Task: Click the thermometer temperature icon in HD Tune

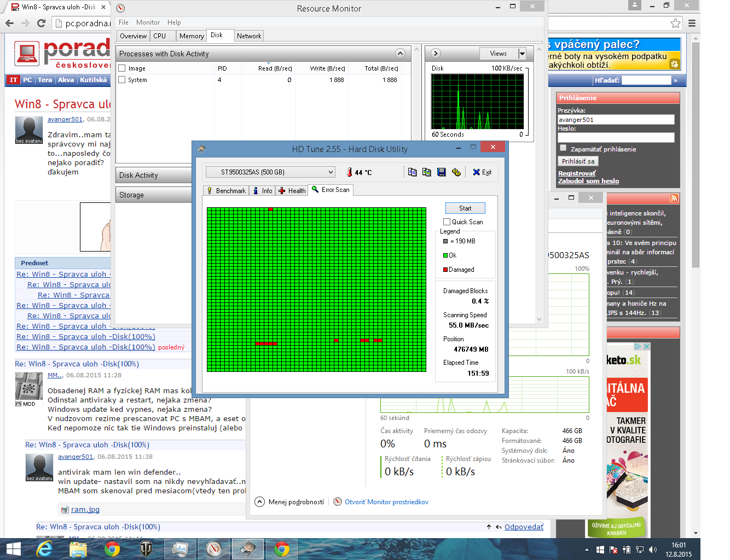Action: tap(349, 172)
